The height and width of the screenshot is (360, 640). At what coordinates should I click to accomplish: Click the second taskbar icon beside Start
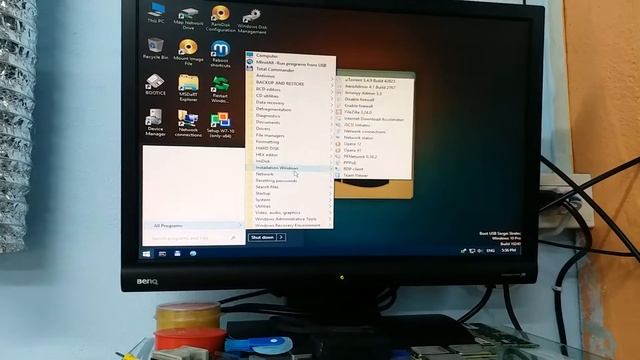pyautogui.click(x=162, y=254)
